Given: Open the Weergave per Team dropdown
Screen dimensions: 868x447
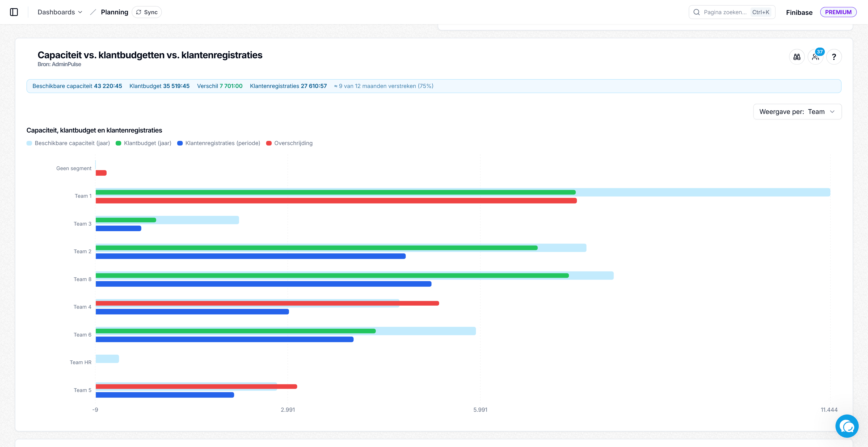Looking at the screenshot, I should 797,111.
